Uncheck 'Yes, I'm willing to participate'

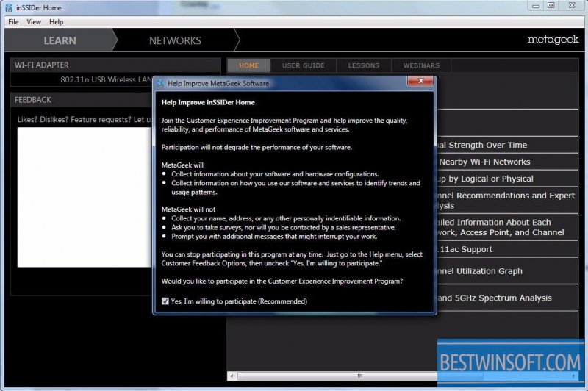point(165,301)
